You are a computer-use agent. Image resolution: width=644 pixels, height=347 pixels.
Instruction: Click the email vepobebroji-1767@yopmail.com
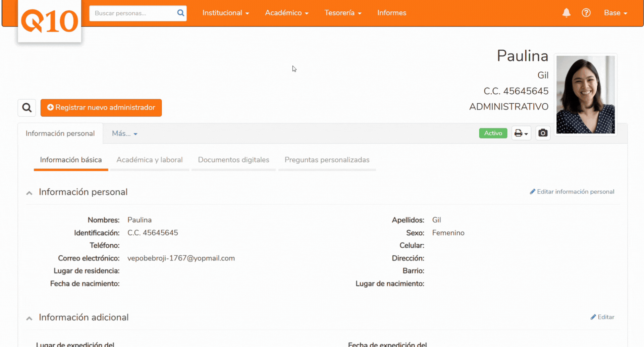pyautogui.click(x=181, y=258)
